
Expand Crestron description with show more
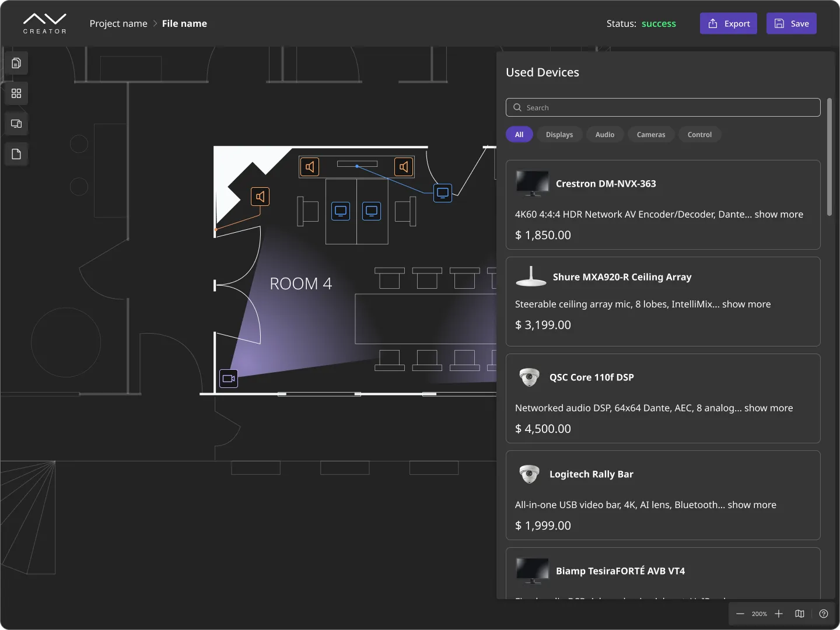click(779, 214)
